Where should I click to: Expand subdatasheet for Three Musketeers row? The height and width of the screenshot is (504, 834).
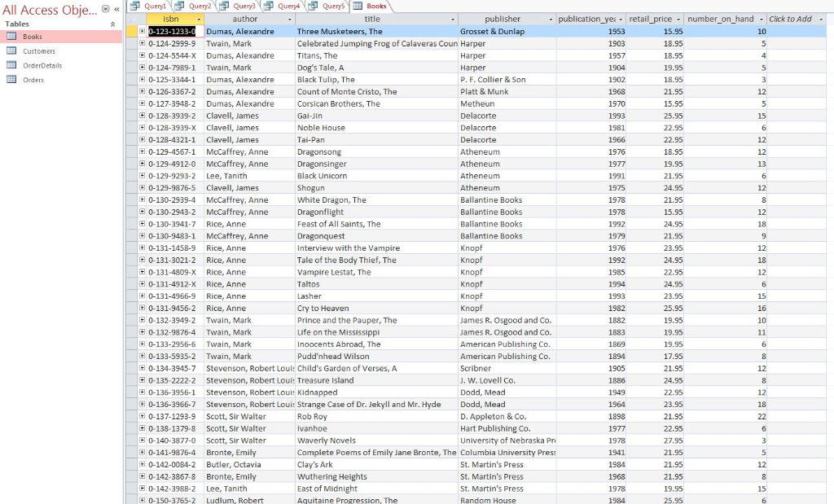[x=142, y=31]
